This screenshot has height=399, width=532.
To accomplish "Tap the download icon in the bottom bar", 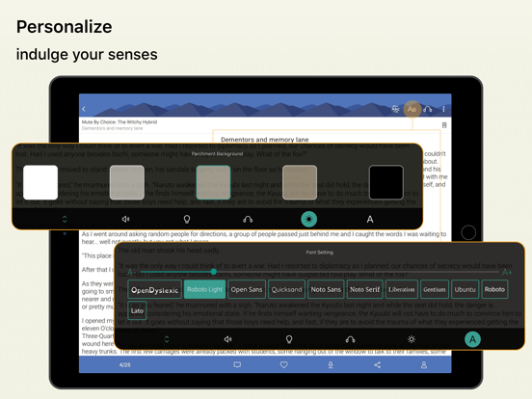I will (331, 364).
